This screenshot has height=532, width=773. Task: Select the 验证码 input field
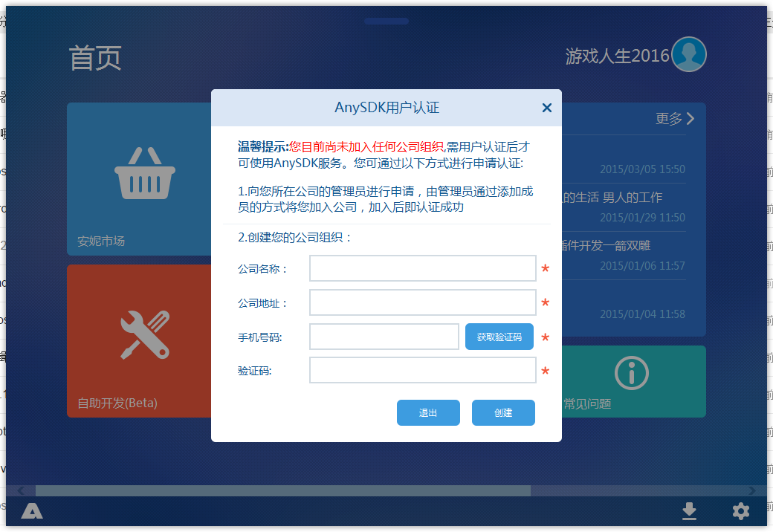422,370
